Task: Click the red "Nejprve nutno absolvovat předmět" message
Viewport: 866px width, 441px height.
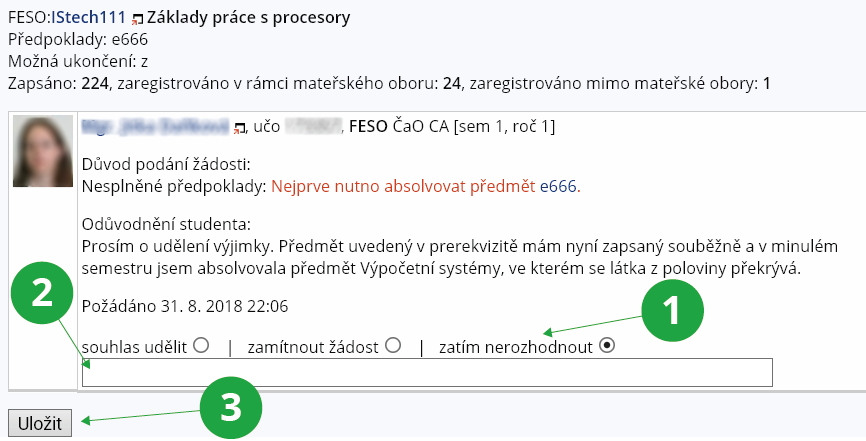Action: pyautogui.click(x=404, y=186)
